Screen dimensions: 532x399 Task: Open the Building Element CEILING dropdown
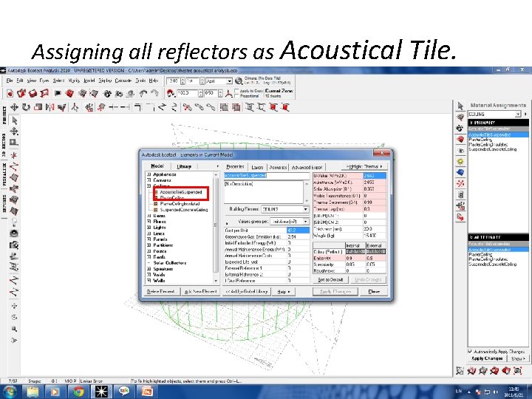coord(305,209)
